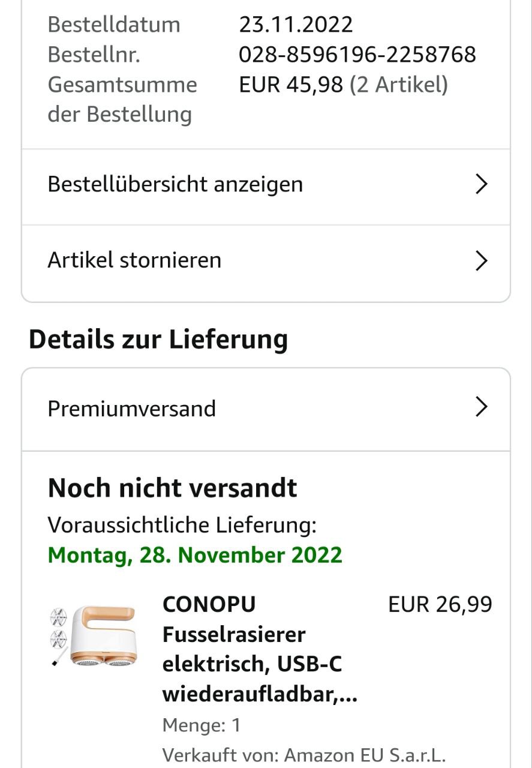Expand the Premiumversand chevron

click(x=481, y=408)
